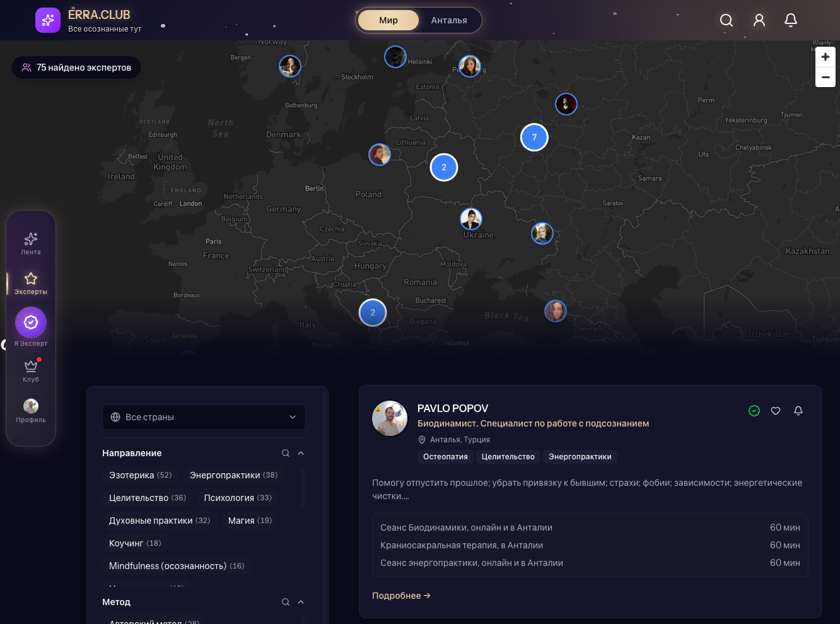
Task: Toggle the Энергопрактики (38) filter chip
Action: [233, 475]
